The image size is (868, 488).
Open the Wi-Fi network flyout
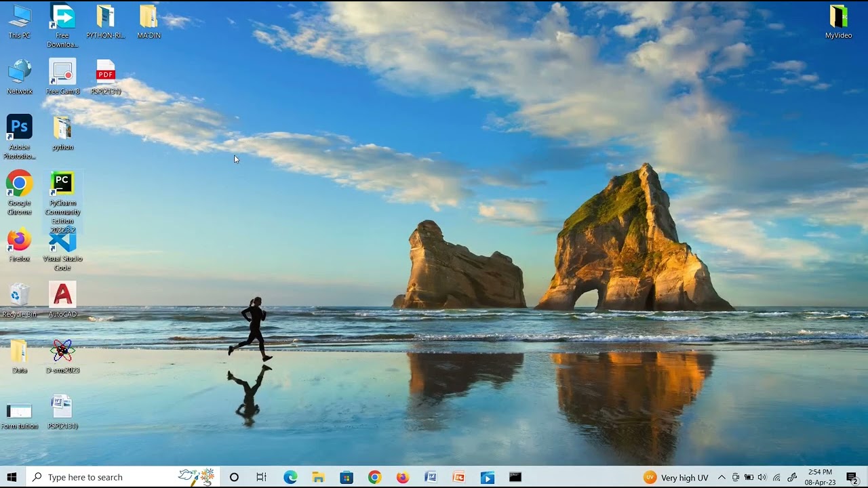click(776, 477)
